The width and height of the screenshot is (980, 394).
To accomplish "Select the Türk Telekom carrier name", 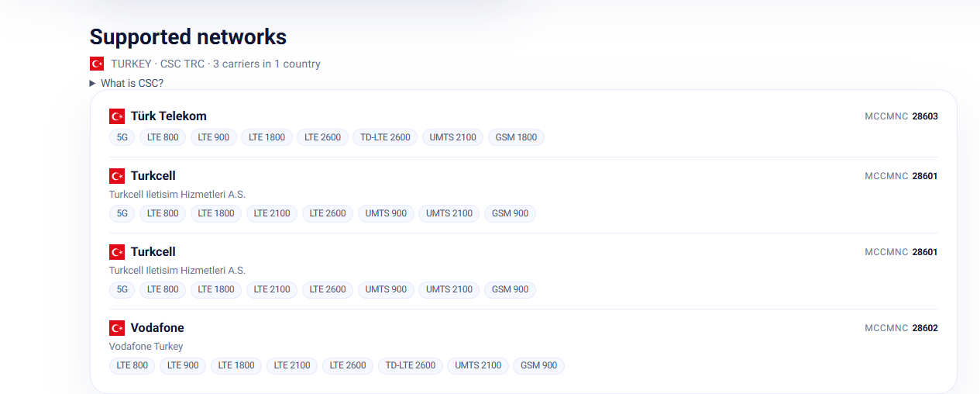I will click(169, 116).
